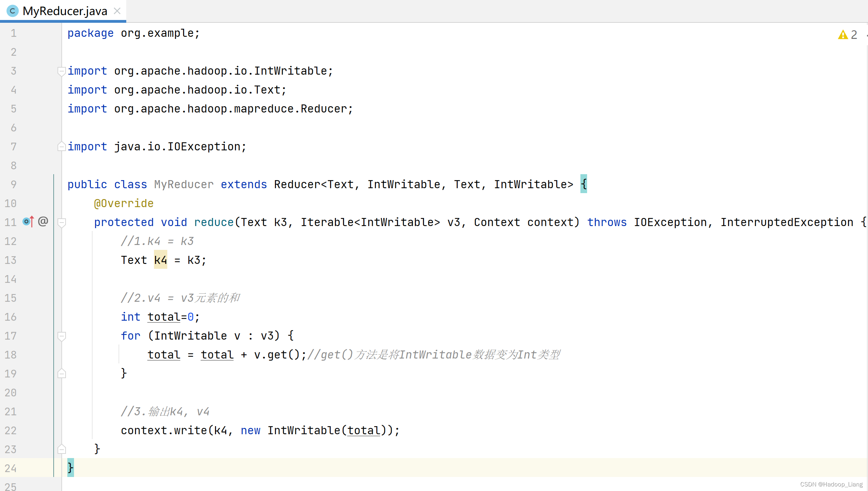Close the MyReducer.java tab
868x491 pixels.
(x=116, y=11)
